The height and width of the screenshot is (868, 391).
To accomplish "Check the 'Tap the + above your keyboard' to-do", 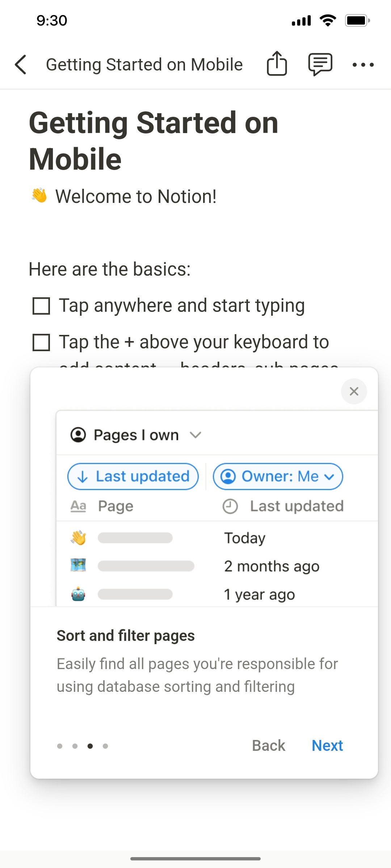I will [x=41, y=342].
